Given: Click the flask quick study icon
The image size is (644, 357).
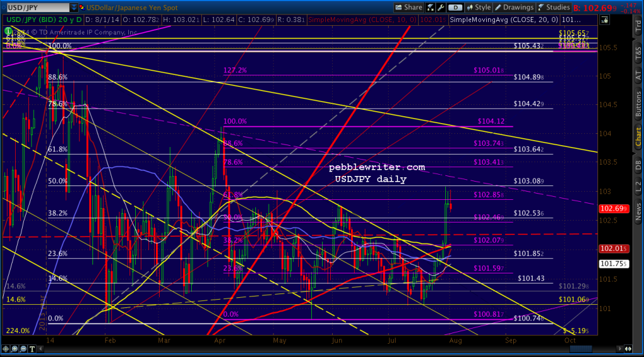Looking at the screenshot, I should (430, 8).
